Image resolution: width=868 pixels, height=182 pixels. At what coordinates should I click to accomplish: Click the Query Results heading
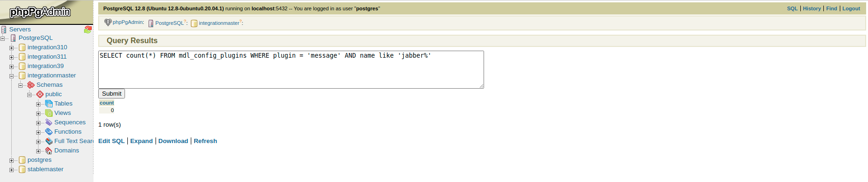pos(132,41)
